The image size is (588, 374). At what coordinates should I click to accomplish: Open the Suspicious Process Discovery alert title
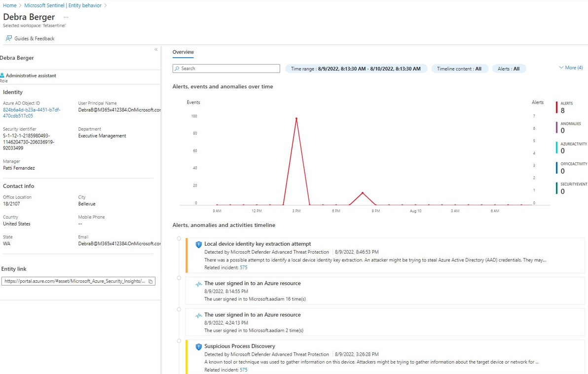tap(240, 346)
